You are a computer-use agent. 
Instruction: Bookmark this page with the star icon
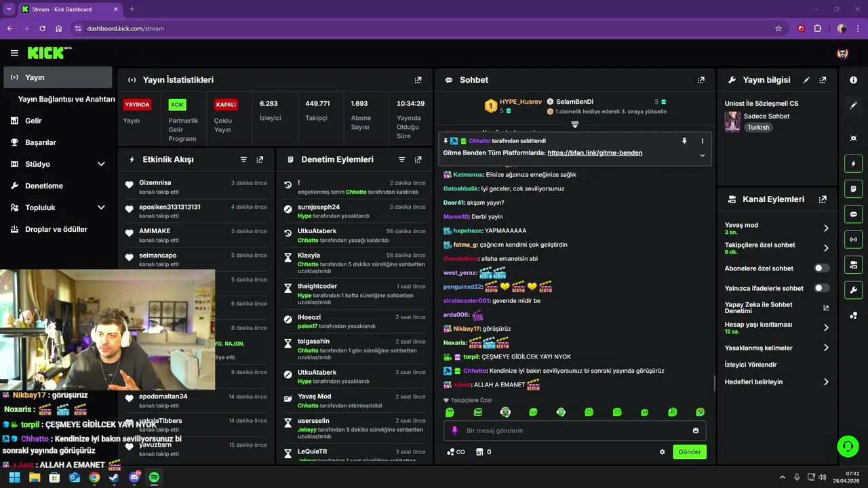click(778, 28)
